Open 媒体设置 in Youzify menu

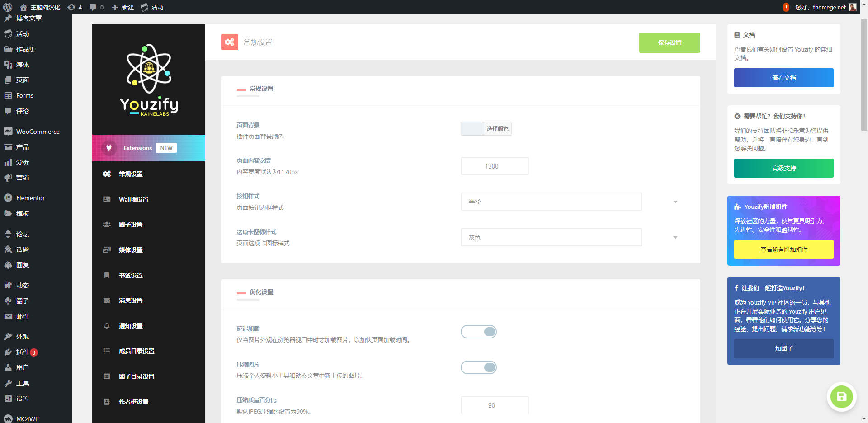click(149, 250)
